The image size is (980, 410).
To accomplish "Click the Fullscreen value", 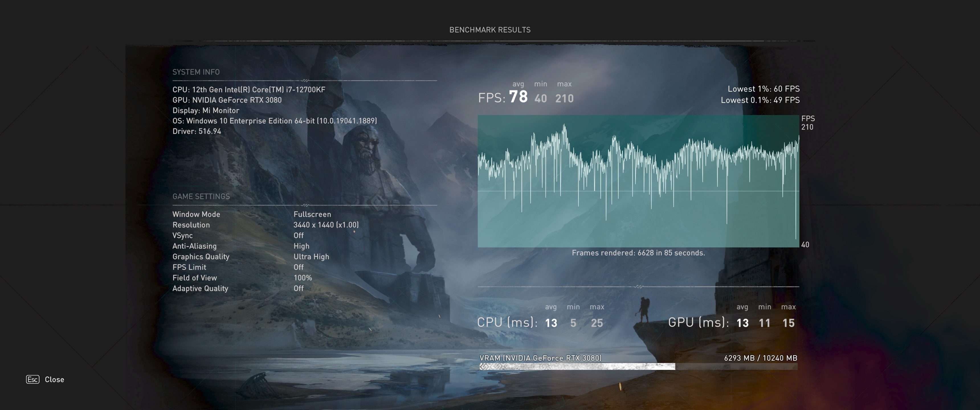I will pos(312,214).
